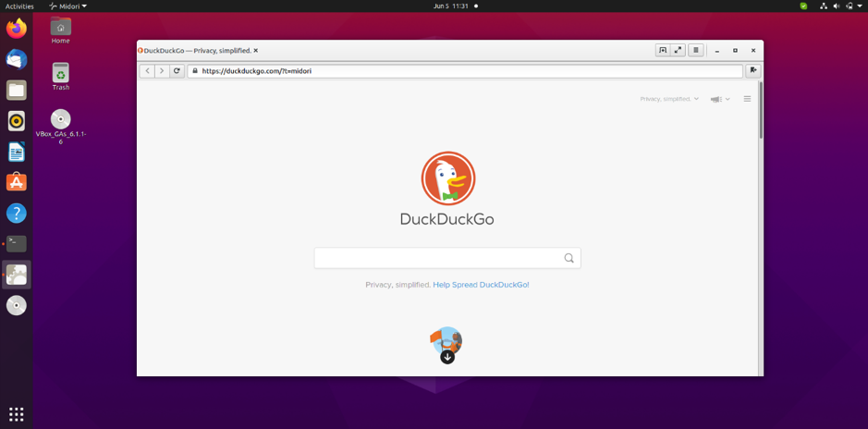Reload the DuckDuckGo page
Viewport: 868px width, 429px height.
click(177, 71)
